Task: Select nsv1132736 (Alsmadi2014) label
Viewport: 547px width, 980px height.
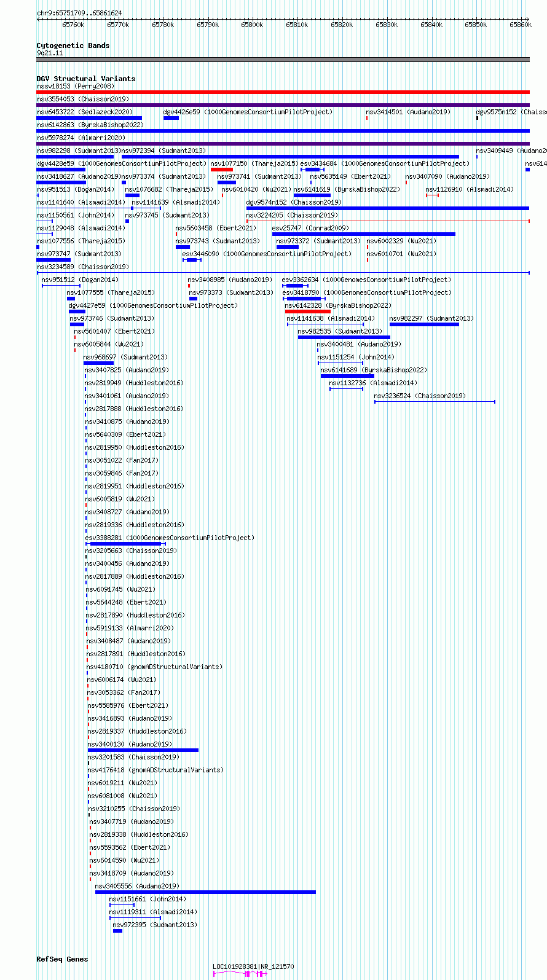Action: click(x=373, y=383)
